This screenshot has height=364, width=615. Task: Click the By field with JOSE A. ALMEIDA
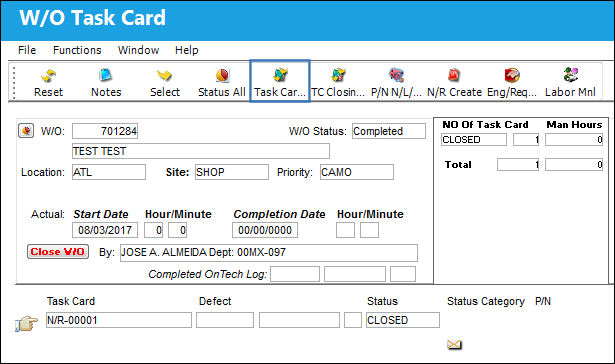click(x=269, y=253)
